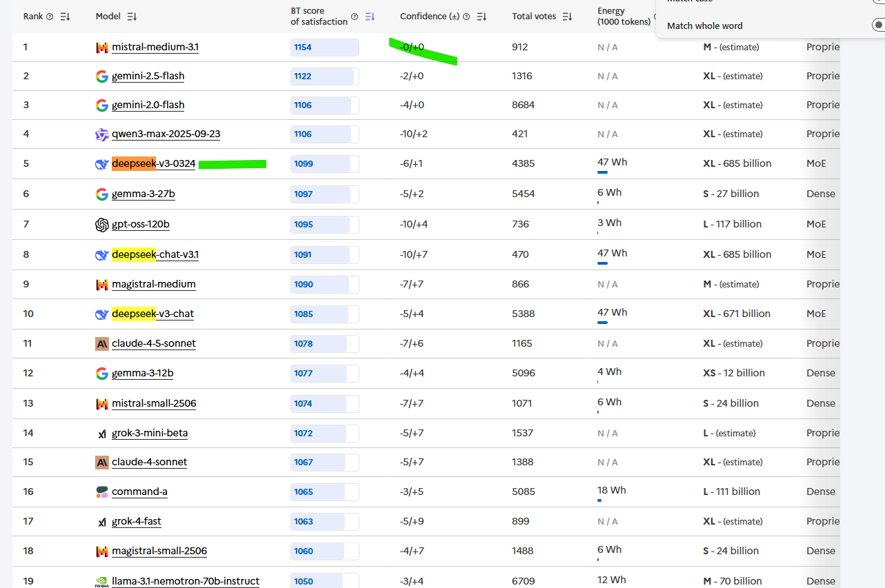Select the 18 Wh energy for command-a

612,491
